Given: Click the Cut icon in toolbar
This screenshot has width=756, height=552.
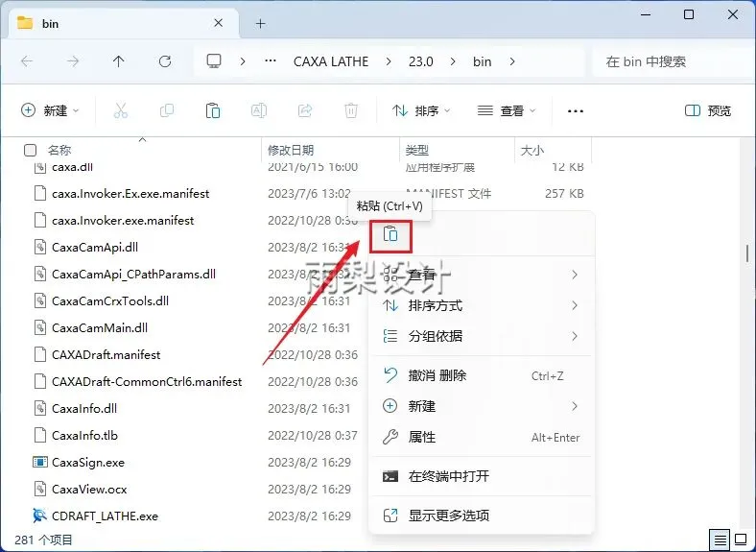Looking at the screenshot, I should click(x=121, y=111).
